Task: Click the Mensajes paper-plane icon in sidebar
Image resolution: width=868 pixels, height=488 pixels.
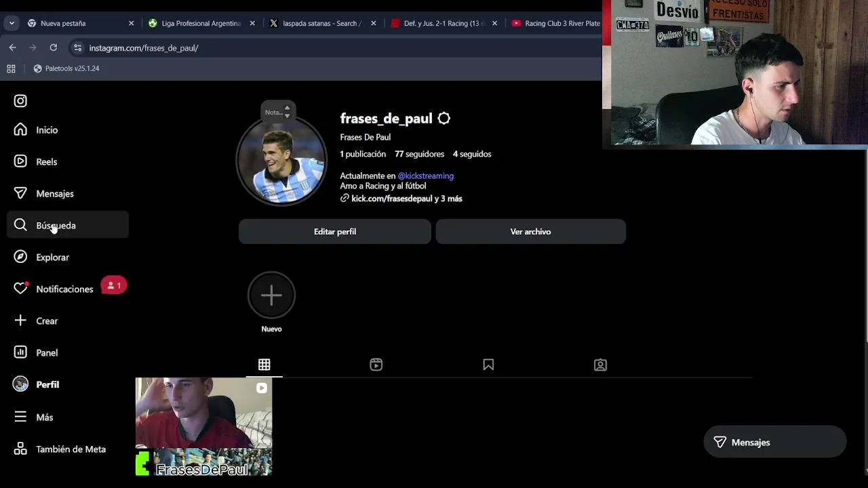Action: click(x=20, y=193)
